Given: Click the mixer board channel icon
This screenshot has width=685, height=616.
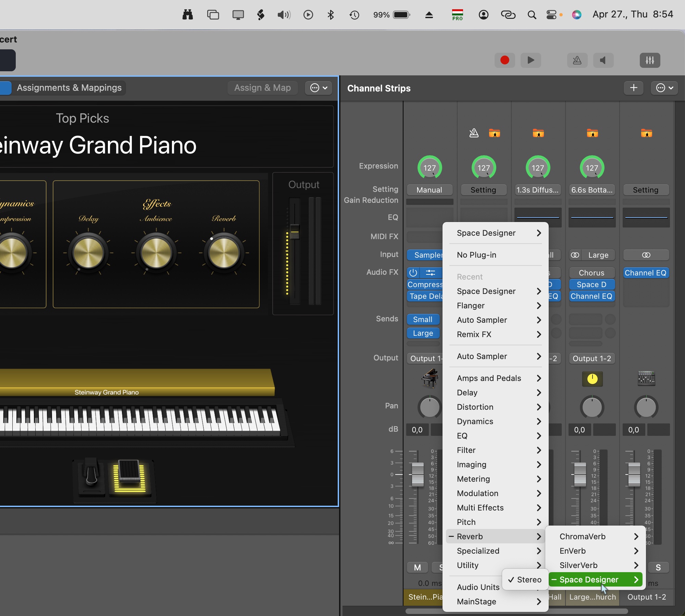Looking at the screenshot, I should point(646,379).
